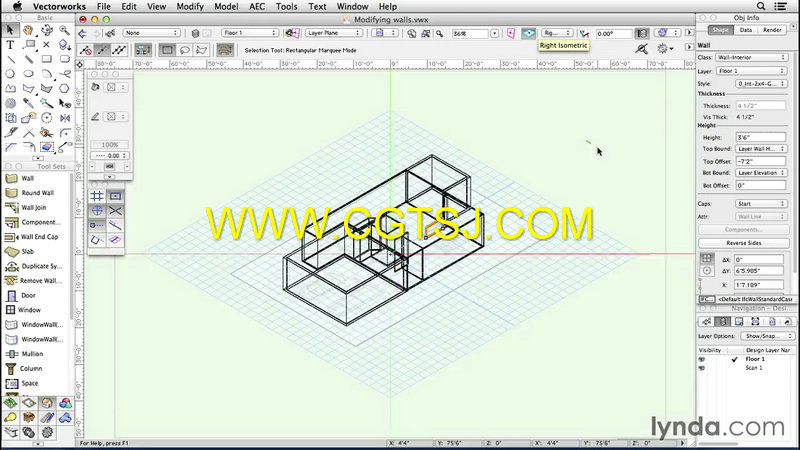Switch to the Render tab
The width and height of the screenshot is (800, 450).
[772, 30]
